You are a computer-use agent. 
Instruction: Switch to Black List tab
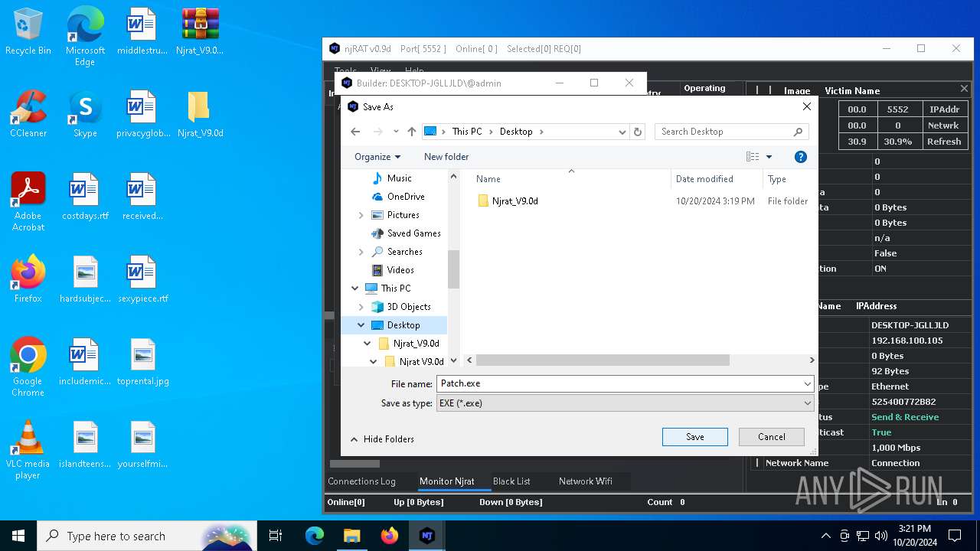511,481
